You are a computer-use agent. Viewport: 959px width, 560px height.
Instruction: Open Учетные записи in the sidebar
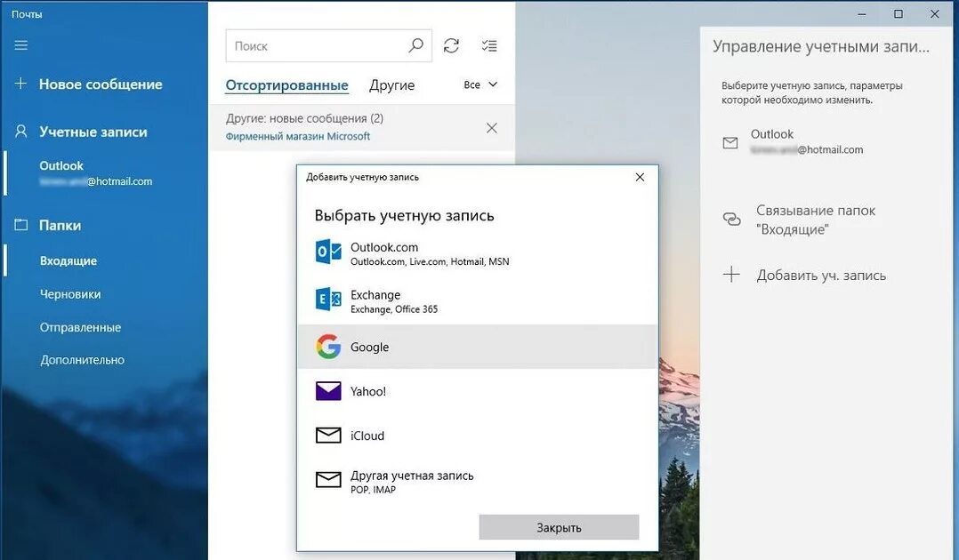click(93, 132)
